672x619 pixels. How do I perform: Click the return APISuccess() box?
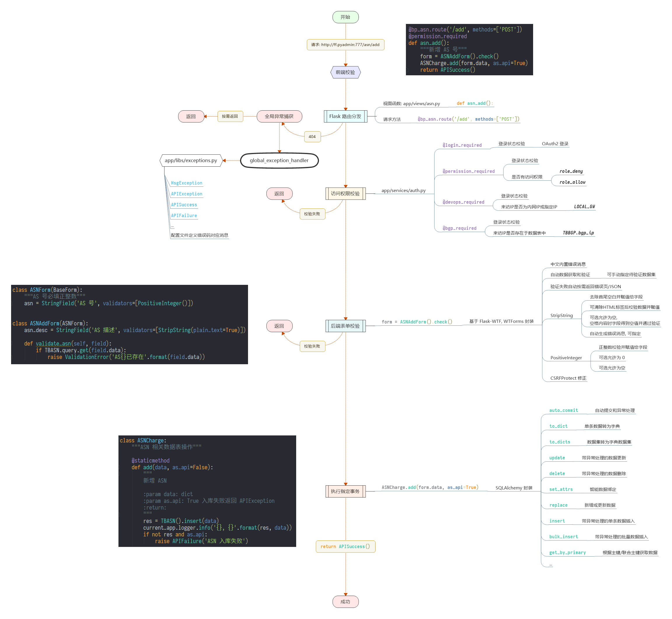[x=345, y=546]
